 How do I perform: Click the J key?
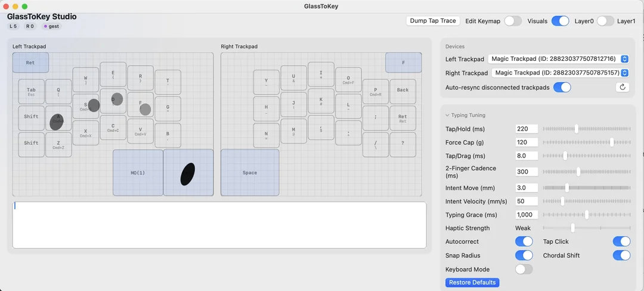click(293, 105)
